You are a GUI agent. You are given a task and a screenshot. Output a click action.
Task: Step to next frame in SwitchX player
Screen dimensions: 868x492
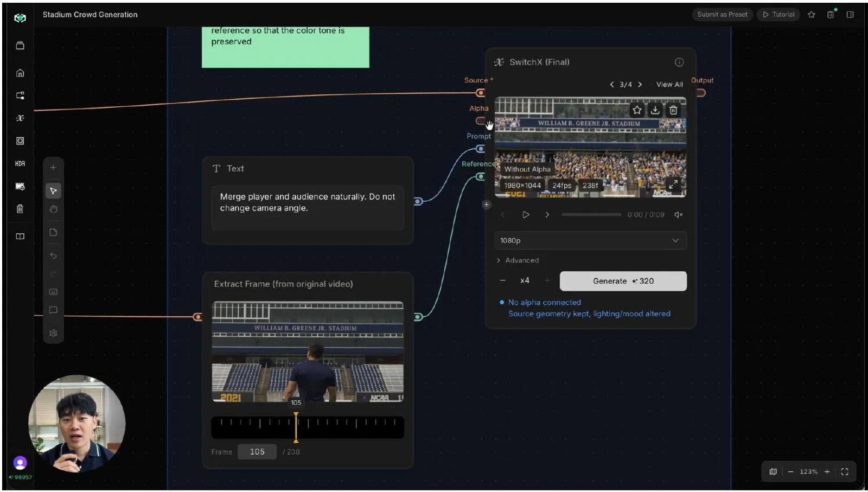(547, 215)
